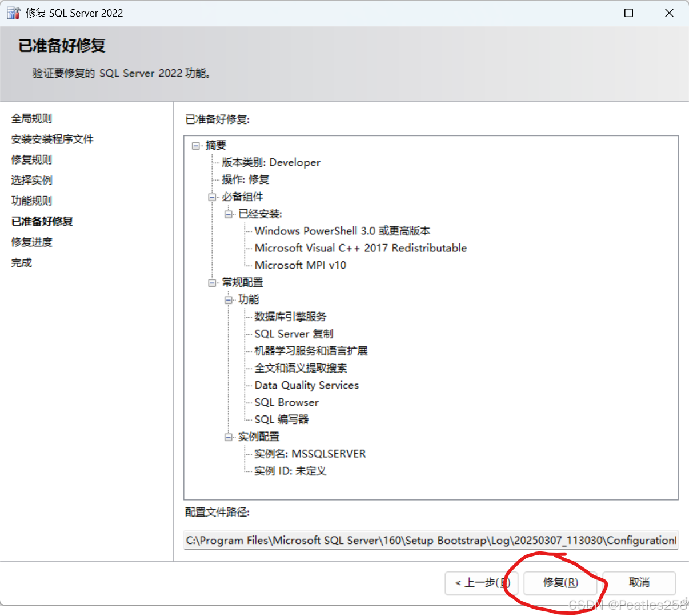The image size is (689, 616).
Task: Select the 功能规则 step in sidebar
Action: point(31,201)
